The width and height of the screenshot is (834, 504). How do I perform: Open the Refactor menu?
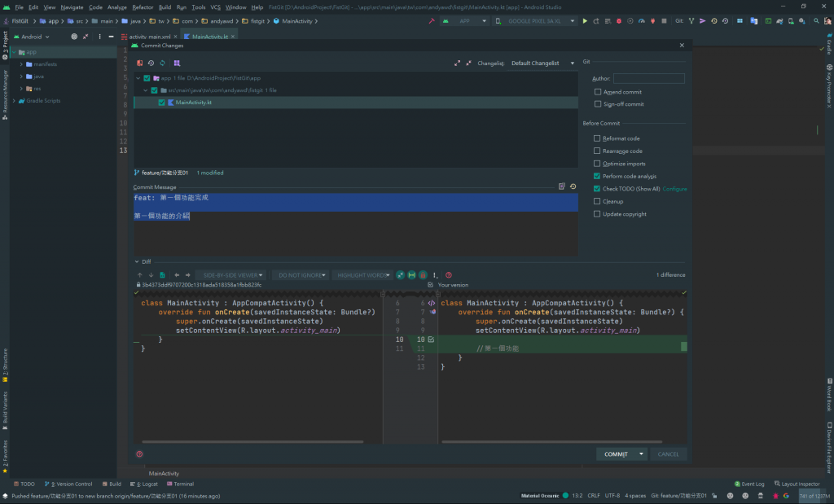[x=143, y=7]
